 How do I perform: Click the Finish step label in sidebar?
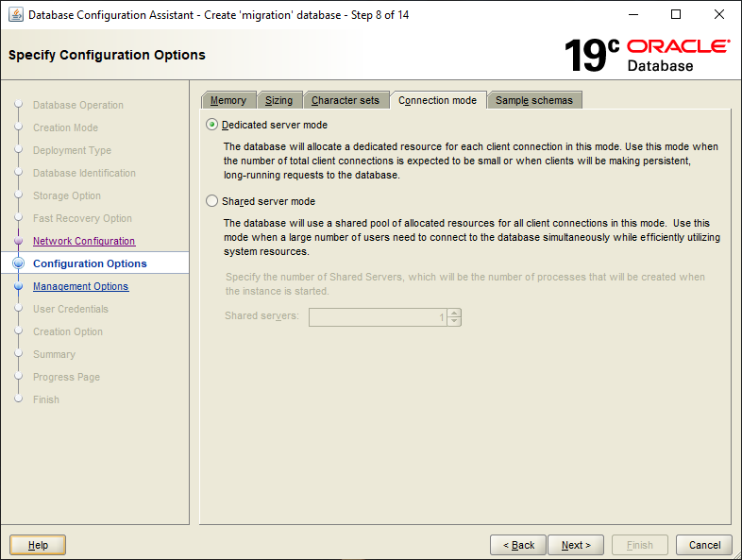point(46,400)
